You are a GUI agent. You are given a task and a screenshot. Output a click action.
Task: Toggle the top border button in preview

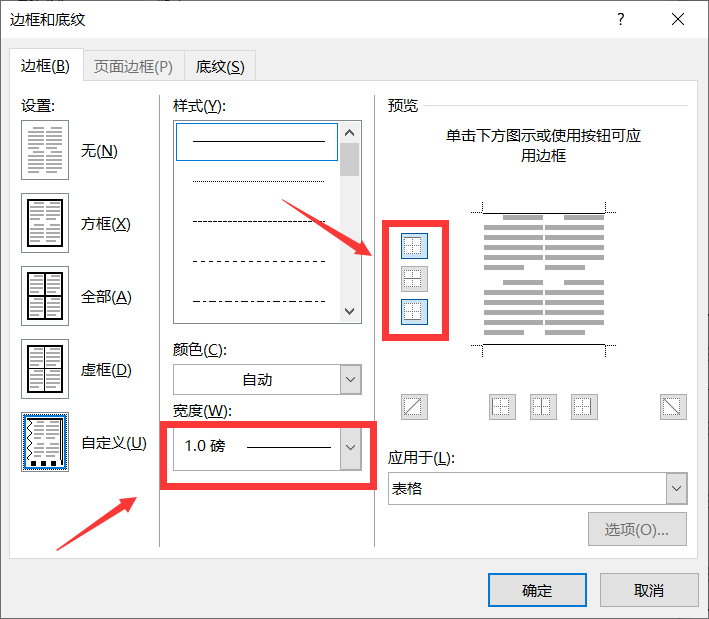tap(414, 246)
